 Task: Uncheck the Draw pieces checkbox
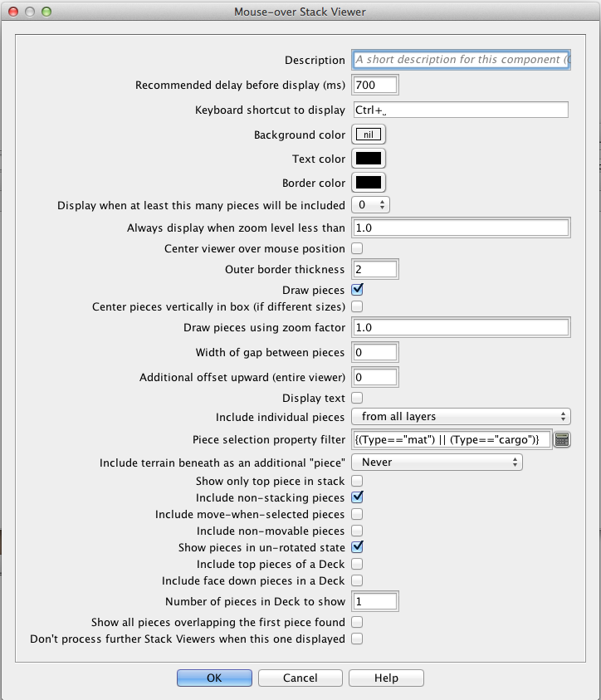pyautogui.click(x=357, y=290)
